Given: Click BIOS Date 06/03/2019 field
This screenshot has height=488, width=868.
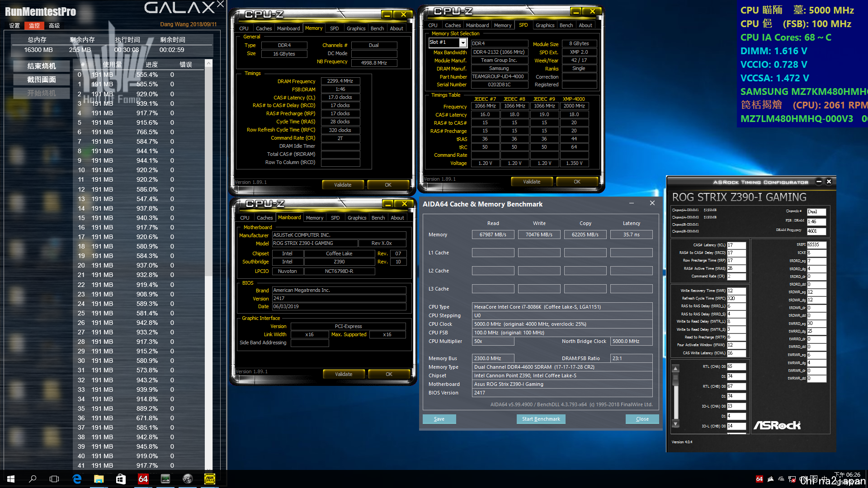Looking at the screenshot, I should pos(339,306).
